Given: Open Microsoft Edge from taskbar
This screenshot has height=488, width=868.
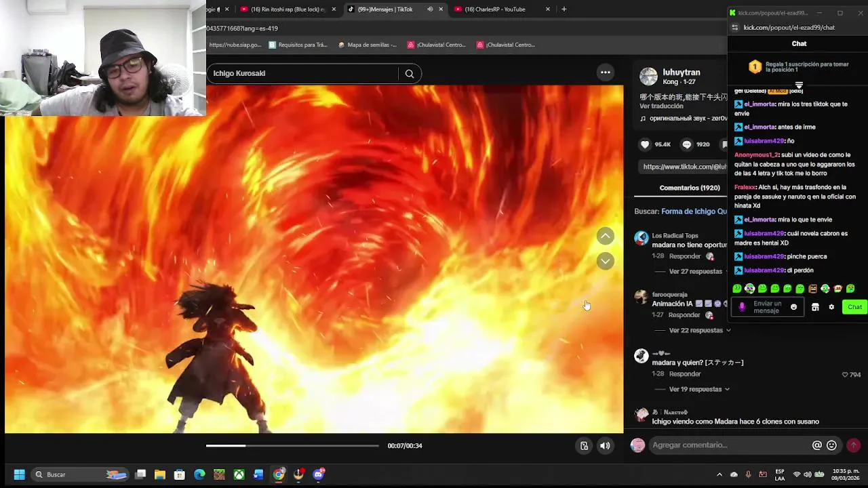Looking at the screenshot, I should coord(199,474).
